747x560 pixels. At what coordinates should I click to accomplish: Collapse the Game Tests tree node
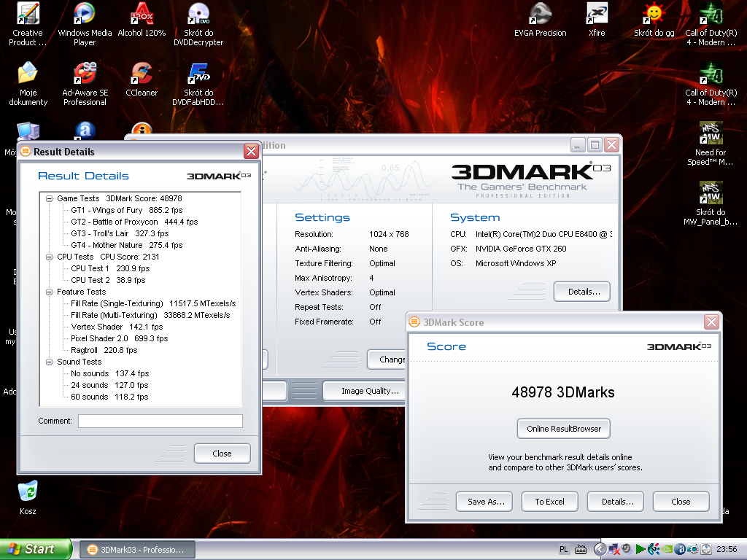tap(49, 198)
